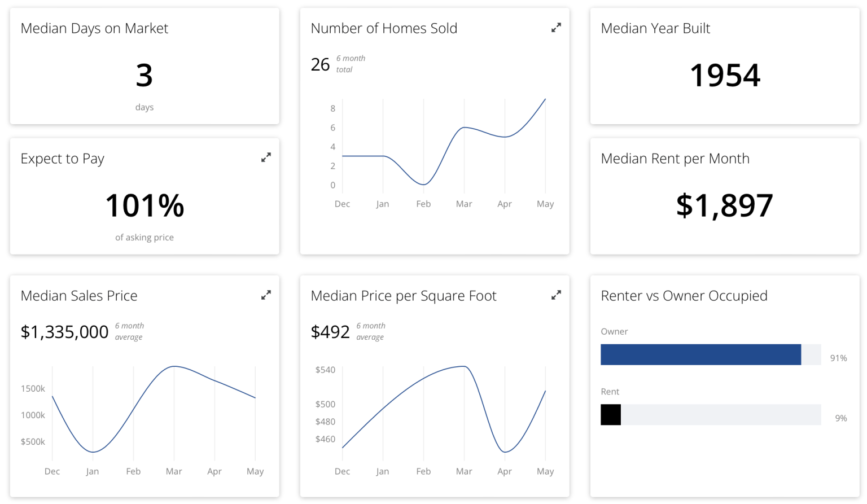Click May on the Homes Sold chart axis
Viewport: 867px width, 504px height.
coord(545,204)
